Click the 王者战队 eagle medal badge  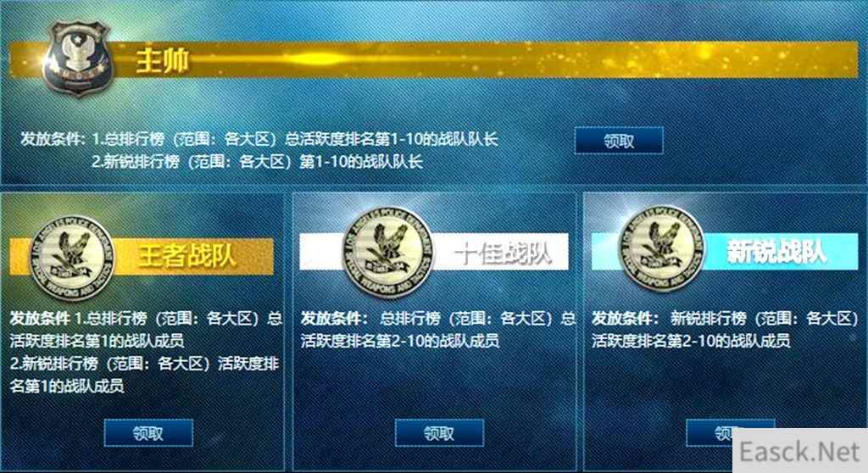click(72, 258)
